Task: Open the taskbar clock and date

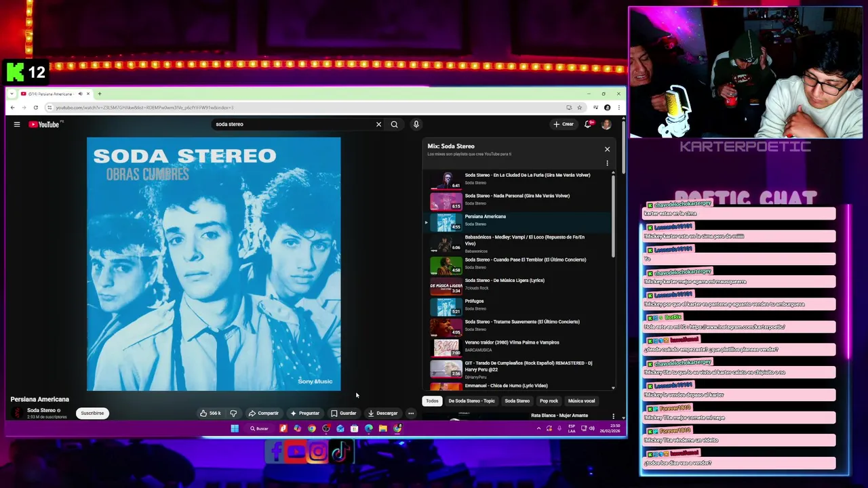Action: click(x=611, y=428)
